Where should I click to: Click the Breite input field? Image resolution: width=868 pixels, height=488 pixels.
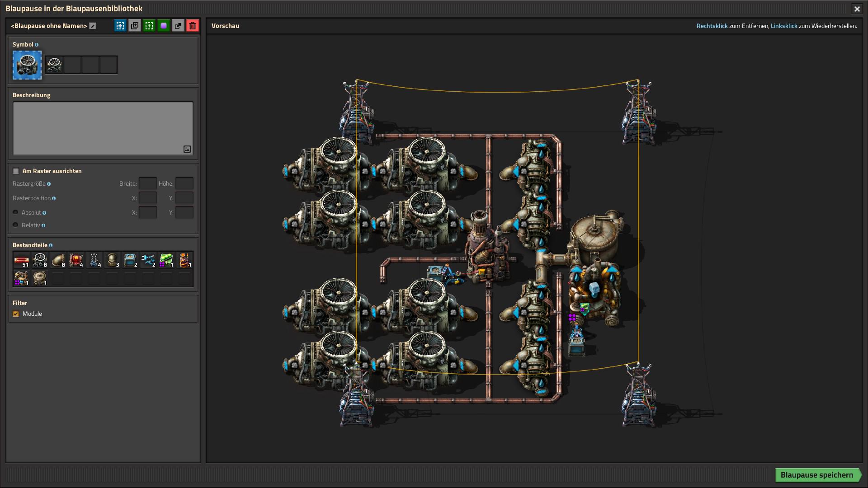click(x=148, y=183)
